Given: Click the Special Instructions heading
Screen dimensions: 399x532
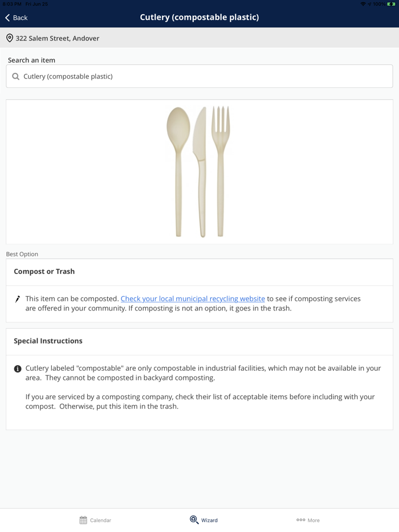Looking at the screenshot, I should pyautogui.click(x=48, y=341).
